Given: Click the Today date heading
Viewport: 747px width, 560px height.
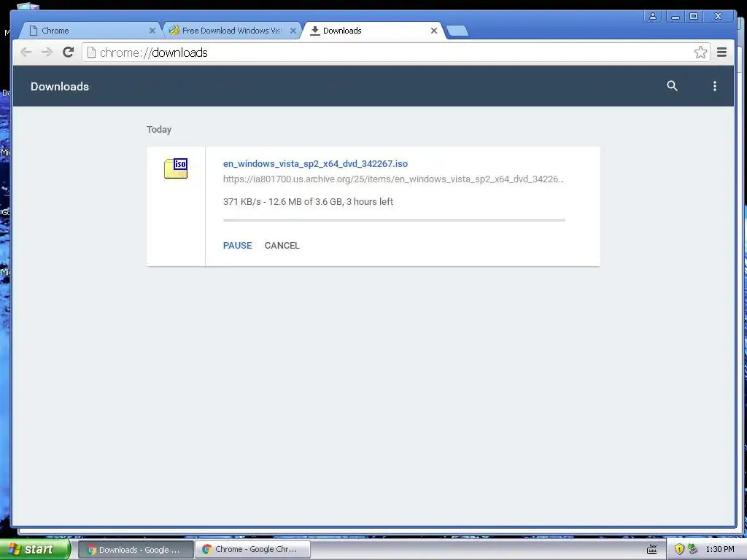Looking at the screenshot, I should (x=158, y=130).
